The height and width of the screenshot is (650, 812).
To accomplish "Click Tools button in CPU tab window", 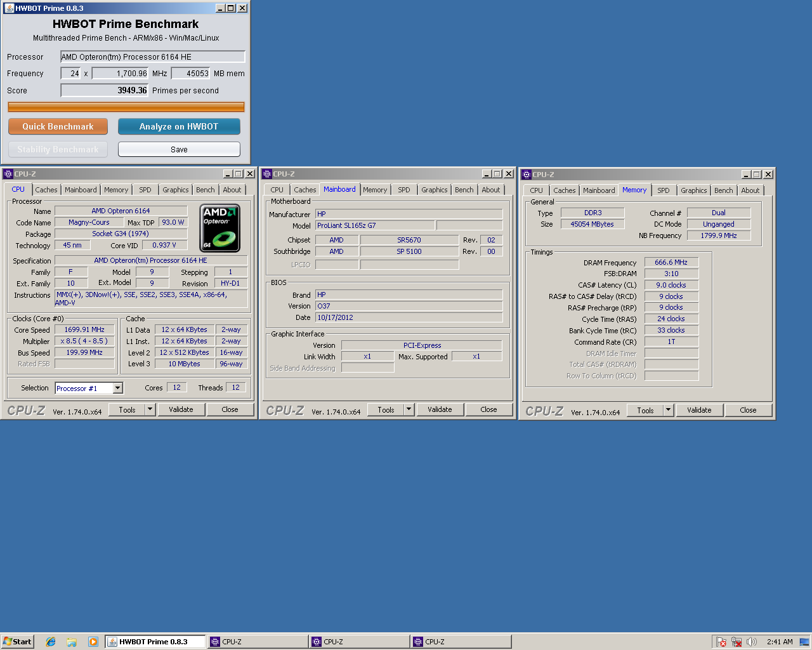I will pos(127,409).
